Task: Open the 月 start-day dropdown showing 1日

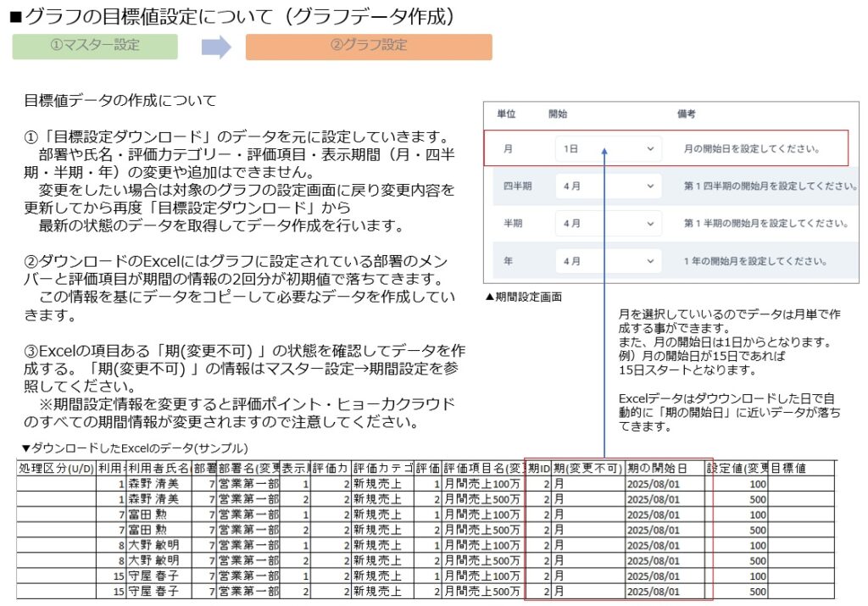Action: click(607, 148)
